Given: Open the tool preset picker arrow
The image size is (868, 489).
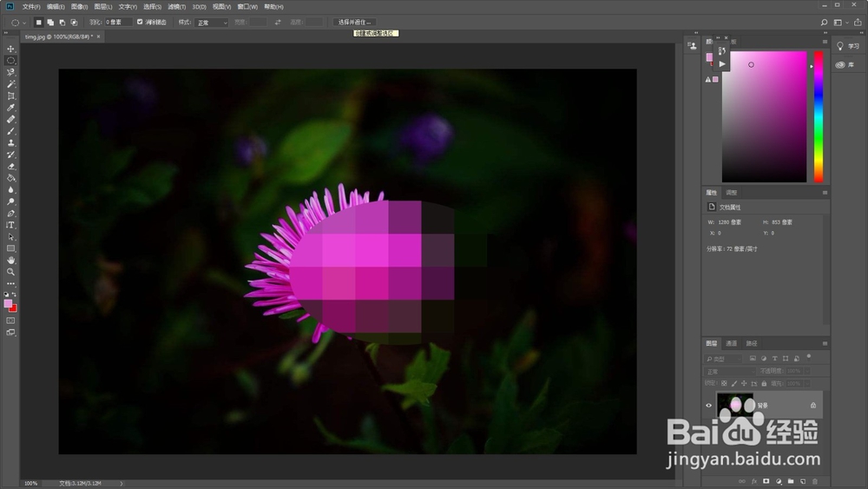Looking at the screenshot, I should tap(23, 23).
